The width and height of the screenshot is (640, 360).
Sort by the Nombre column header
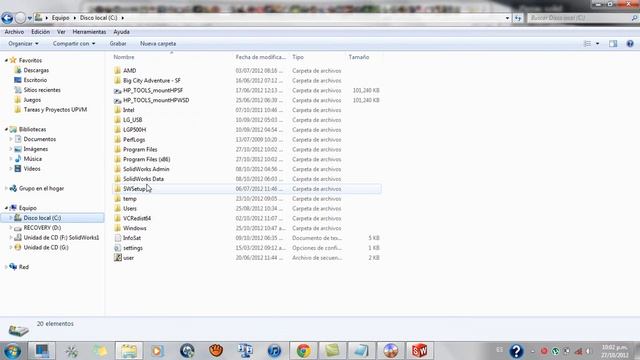click(124, 57)
